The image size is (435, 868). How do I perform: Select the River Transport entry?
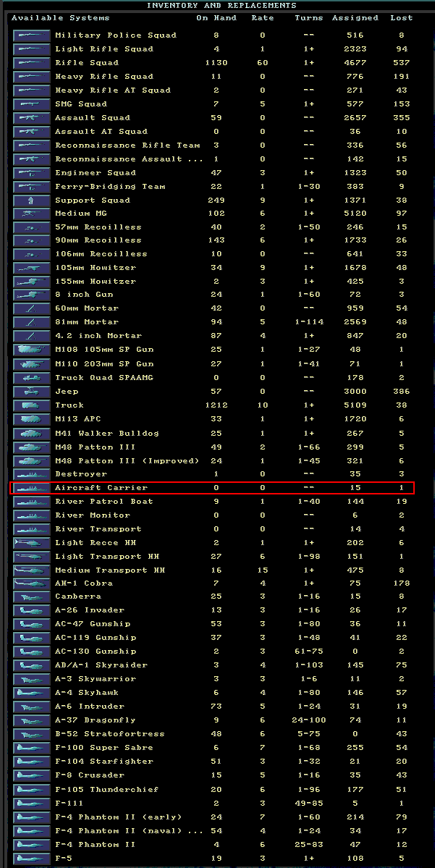(98, 529)
